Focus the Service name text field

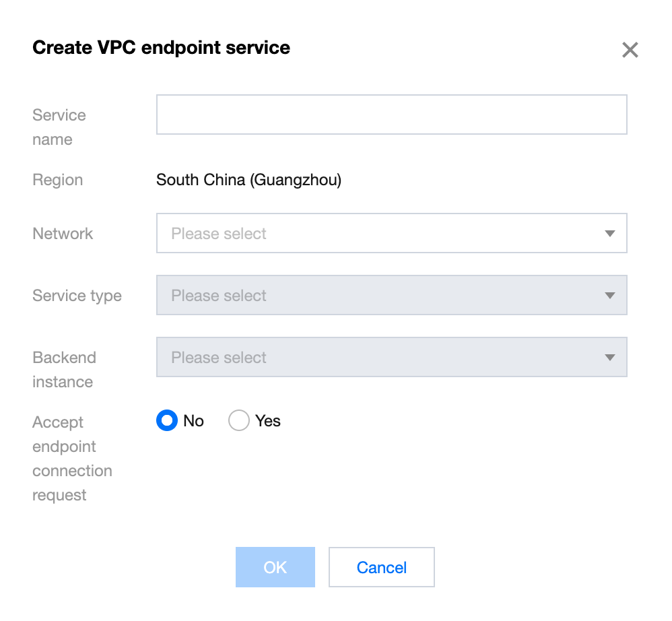[391, 115]
